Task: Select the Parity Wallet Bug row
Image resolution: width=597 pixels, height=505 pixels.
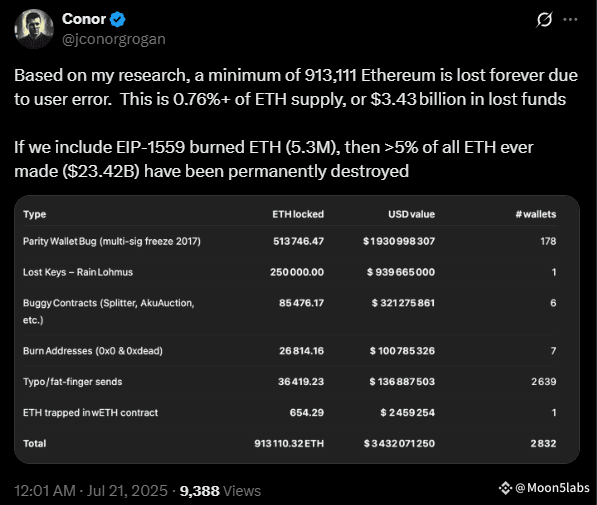Action: tap(289, 241)
